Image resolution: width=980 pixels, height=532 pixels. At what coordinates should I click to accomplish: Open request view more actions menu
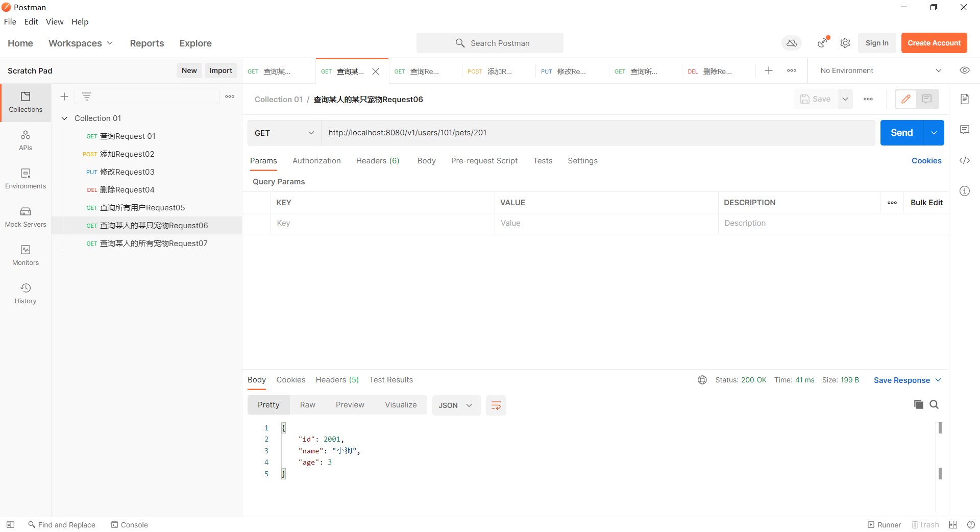(868, 99)
